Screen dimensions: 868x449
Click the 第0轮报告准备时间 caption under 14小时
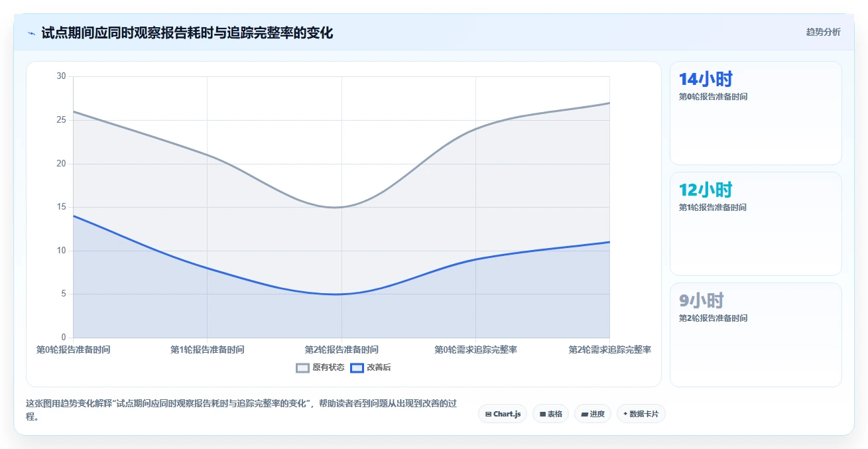pos(713,97)
